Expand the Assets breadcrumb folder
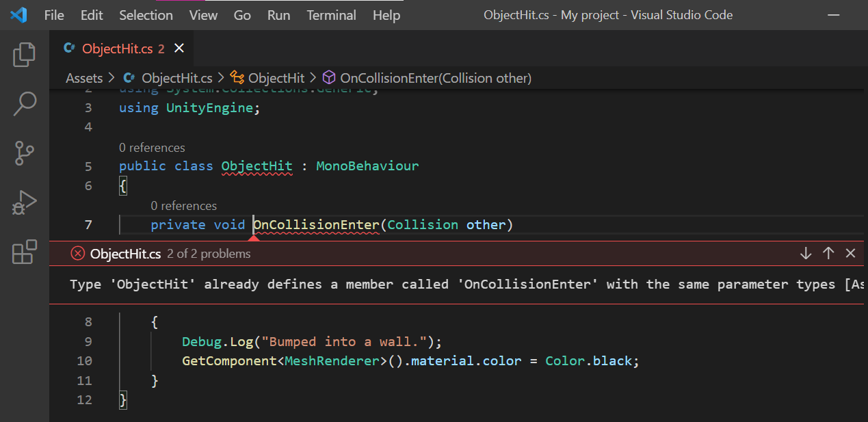 (84, 78)
